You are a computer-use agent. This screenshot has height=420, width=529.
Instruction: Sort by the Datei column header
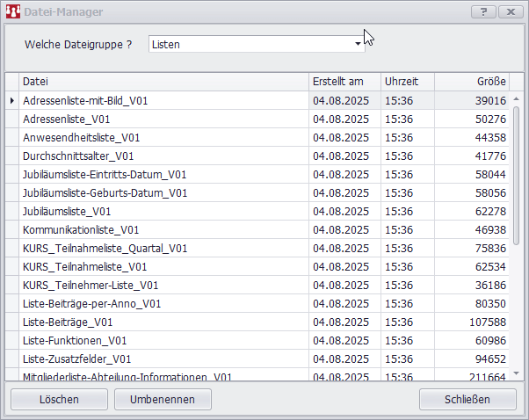click(163, 81)
